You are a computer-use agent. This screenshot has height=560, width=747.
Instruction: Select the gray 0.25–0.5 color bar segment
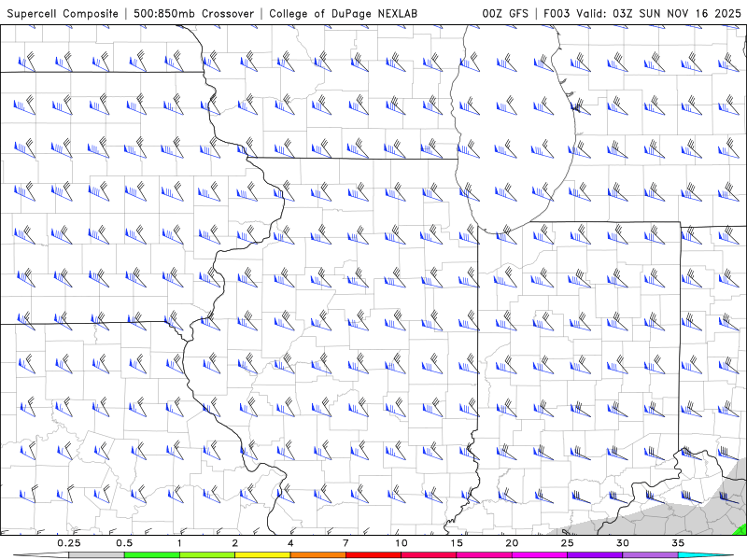pos(96,555)
